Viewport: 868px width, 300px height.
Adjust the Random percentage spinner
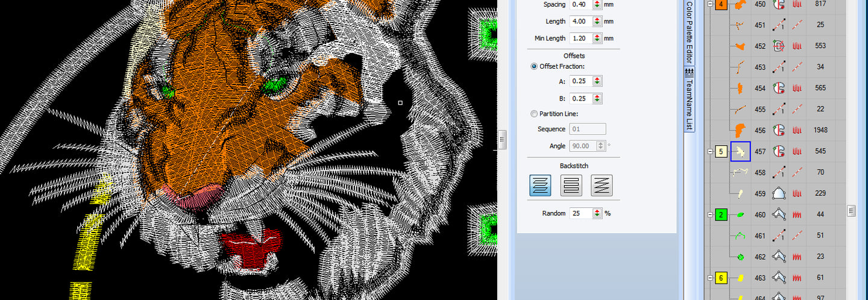pos(597,213)
